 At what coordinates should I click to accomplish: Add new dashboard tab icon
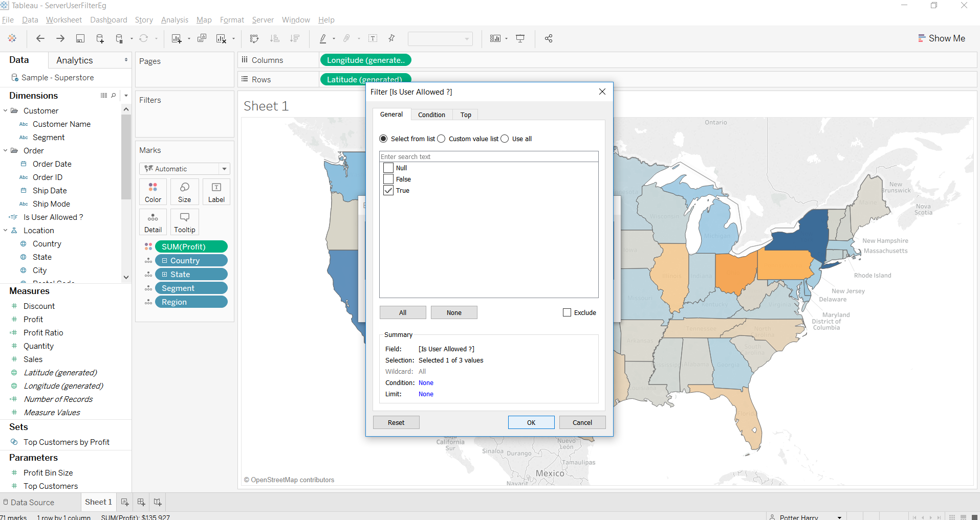click(x=141, y=502)
